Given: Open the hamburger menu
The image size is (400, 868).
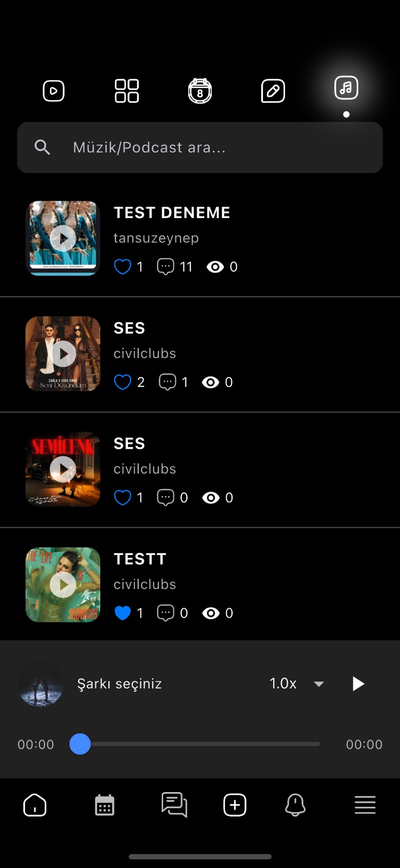Looking at the screenshot, I should 365,805.
